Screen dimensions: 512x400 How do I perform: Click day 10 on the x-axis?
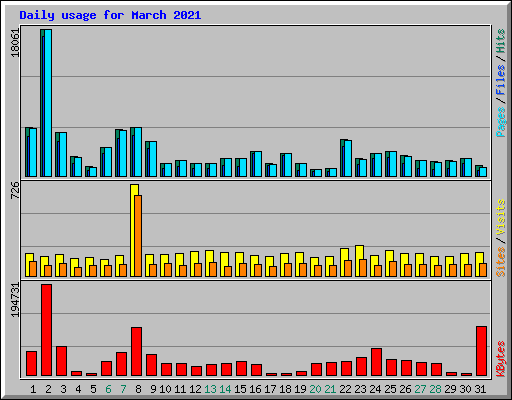(x=165, y=389)
